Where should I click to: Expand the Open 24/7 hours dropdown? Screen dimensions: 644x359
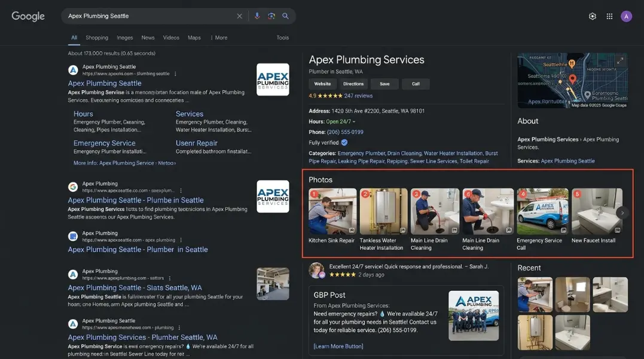click(340, 121)
